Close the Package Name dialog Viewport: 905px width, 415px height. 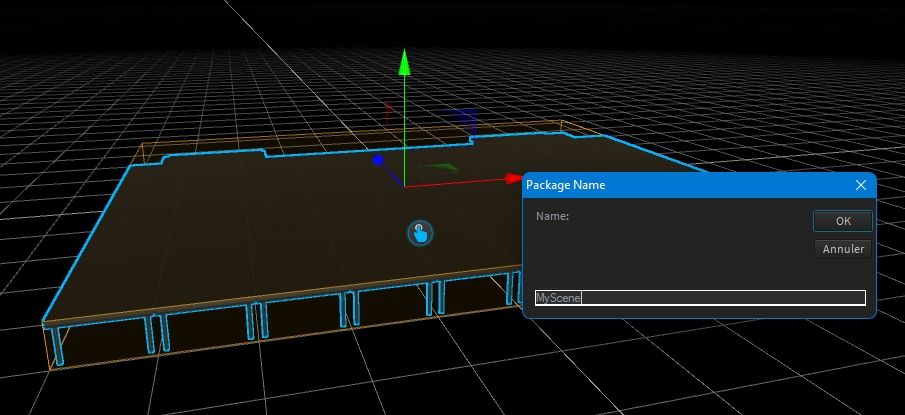pos(861,185)
